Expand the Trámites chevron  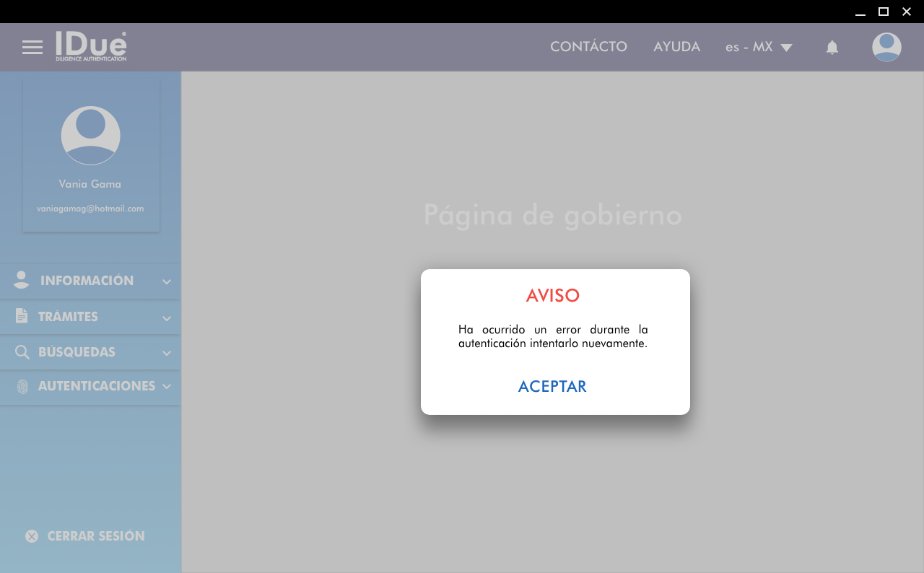pyautogui.click(x=167, y=318)
